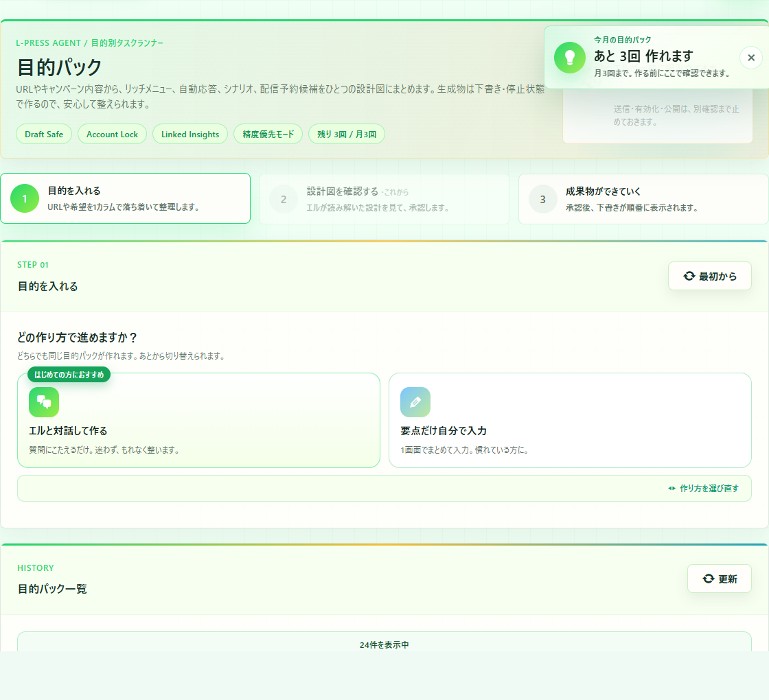Click the 残り 3回 / 月3回 badge
This screenshot has height=700, width=769.
[347, 135]
